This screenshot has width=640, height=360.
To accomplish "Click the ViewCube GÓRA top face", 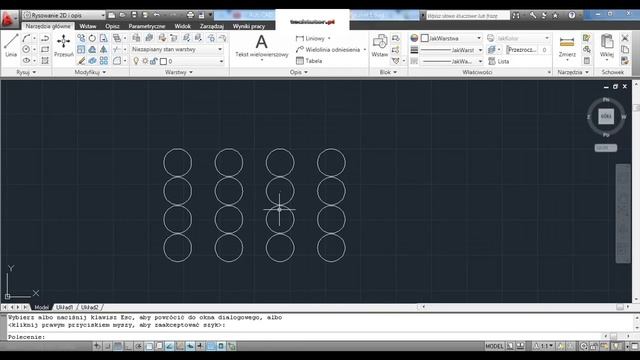I will pos(606,116).
